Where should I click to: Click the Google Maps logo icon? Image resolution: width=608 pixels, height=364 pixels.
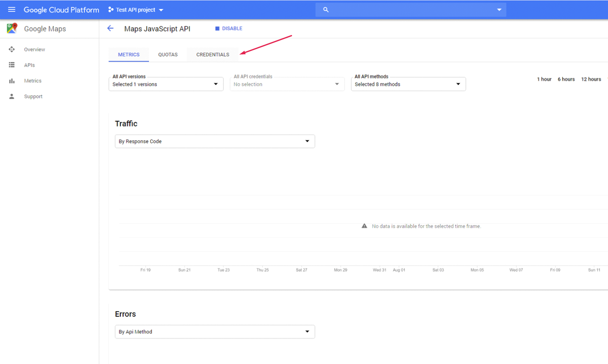(x=12, y=28)
